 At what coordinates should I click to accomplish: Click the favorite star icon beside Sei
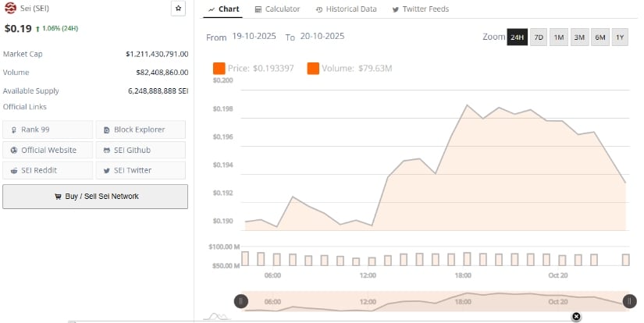pyautogui.click(x=179, y=9)
